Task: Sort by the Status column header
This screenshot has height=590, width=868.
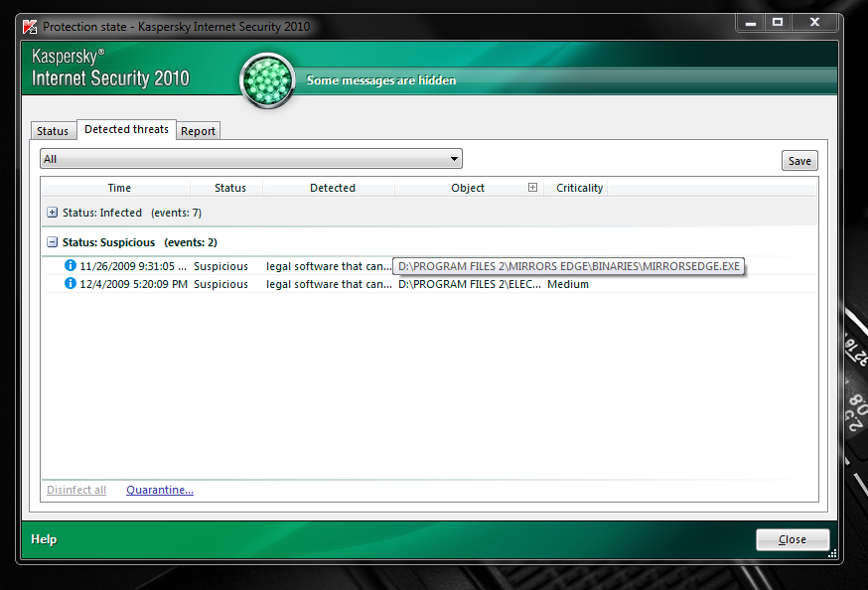Action: [229, 188]
